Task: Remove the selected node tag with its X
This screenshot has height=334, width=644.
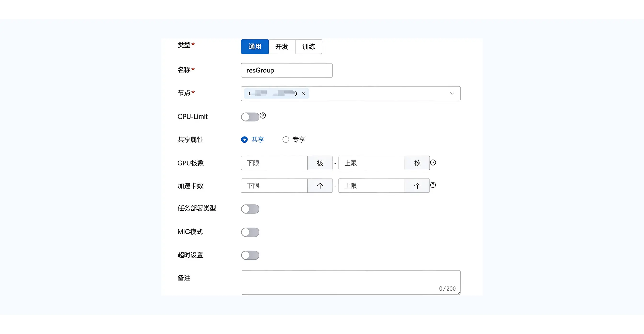Action: 304,94
